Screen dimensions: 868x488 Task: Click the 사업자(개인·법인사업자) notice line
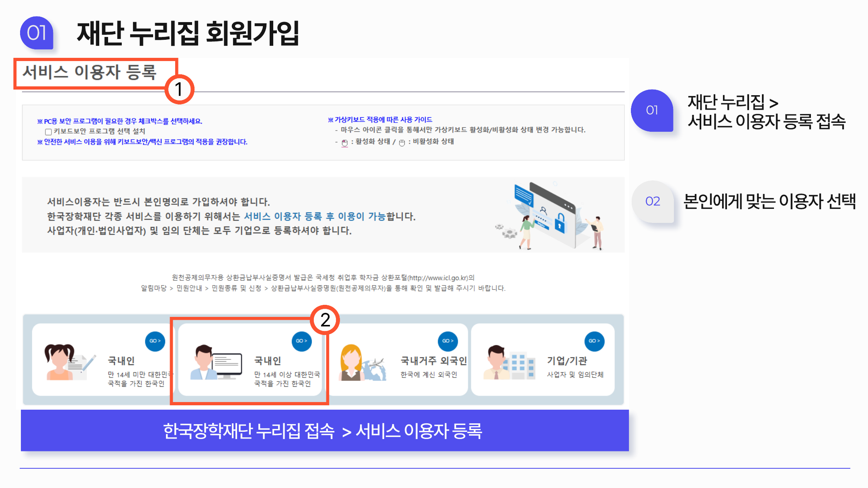click(199, 231)
